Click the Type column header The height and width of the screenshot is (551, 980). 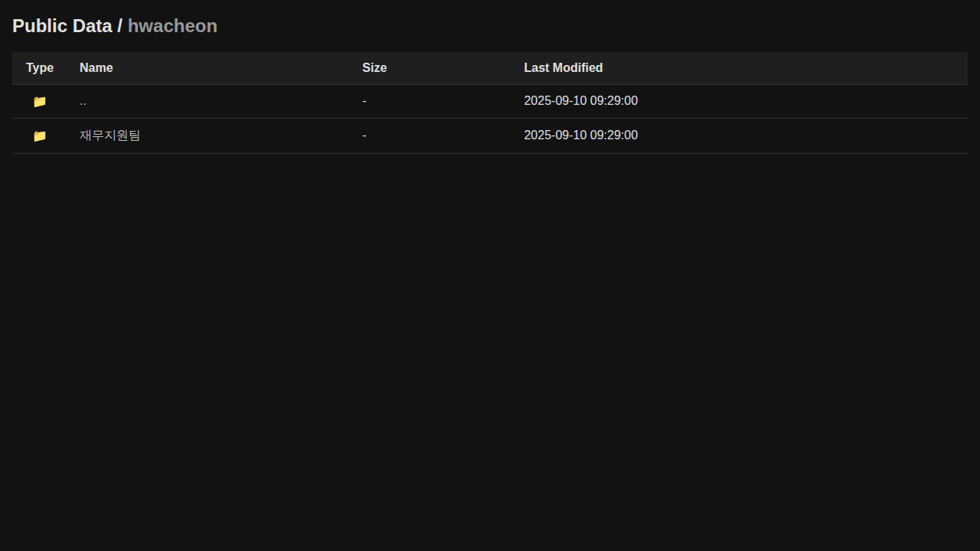[40, 68]
